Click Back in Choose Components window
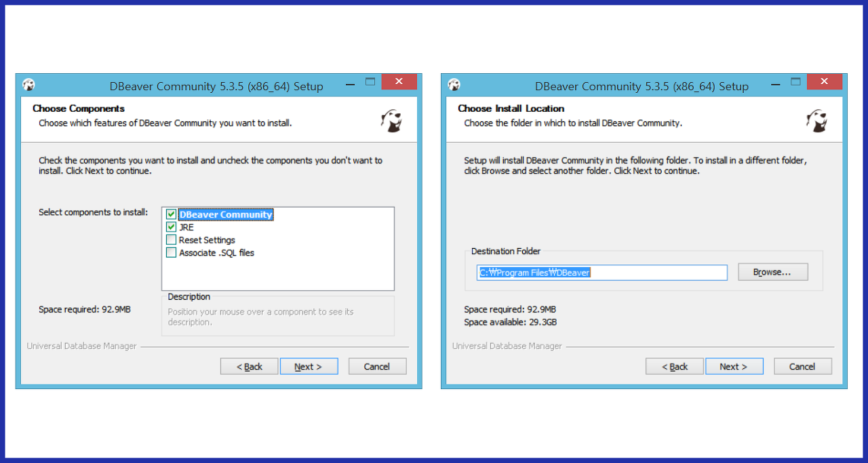The width and height of the screenshot is (868, 463). tap(249, 366)
